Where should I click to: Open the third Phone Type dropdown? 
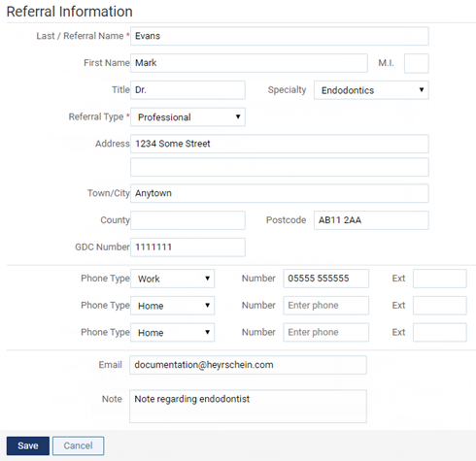click(x=172, y=332)
